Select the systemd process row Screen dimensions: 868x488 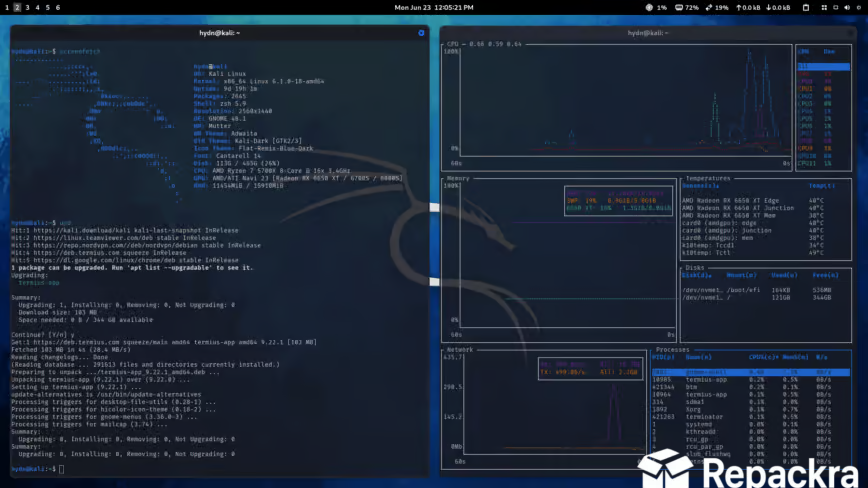[x=751, y=425]
